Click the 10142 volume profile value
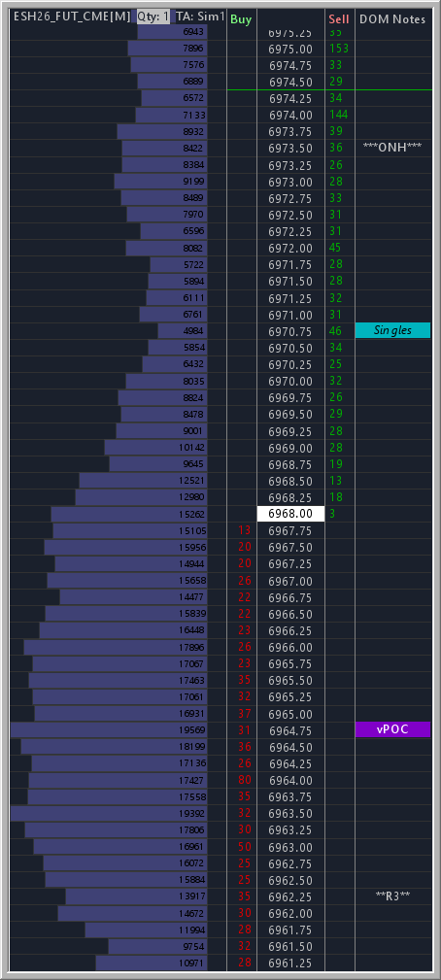 (x=191, y=448)
